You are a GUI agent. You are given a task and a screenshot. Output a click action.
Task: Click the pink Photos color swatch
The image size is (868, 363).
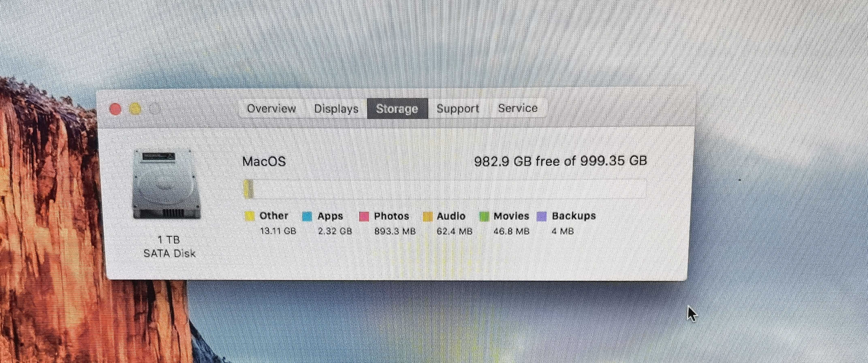(364, 216)
